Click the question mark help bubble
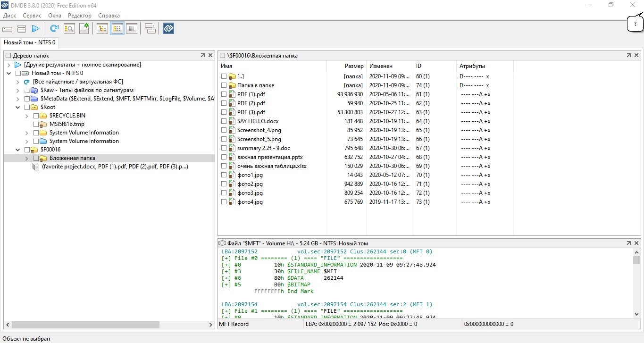Image resolution: width=644 pixels, height=343 pixels. tap(635, 24)
